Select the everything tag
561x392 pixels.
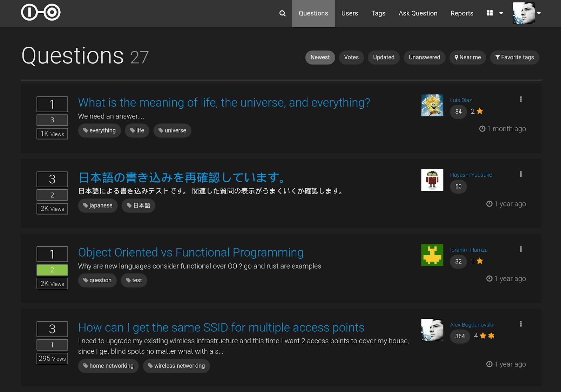click(99, 130)
